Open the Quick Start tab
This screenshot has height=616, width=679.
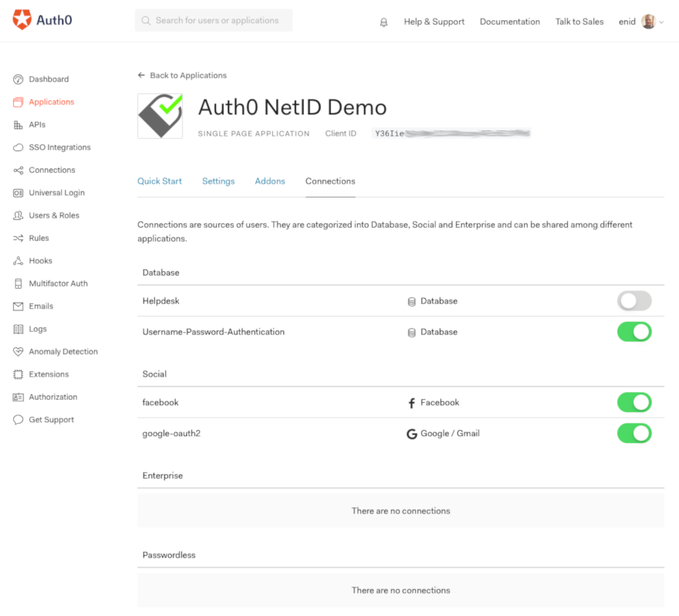[160, 181]
